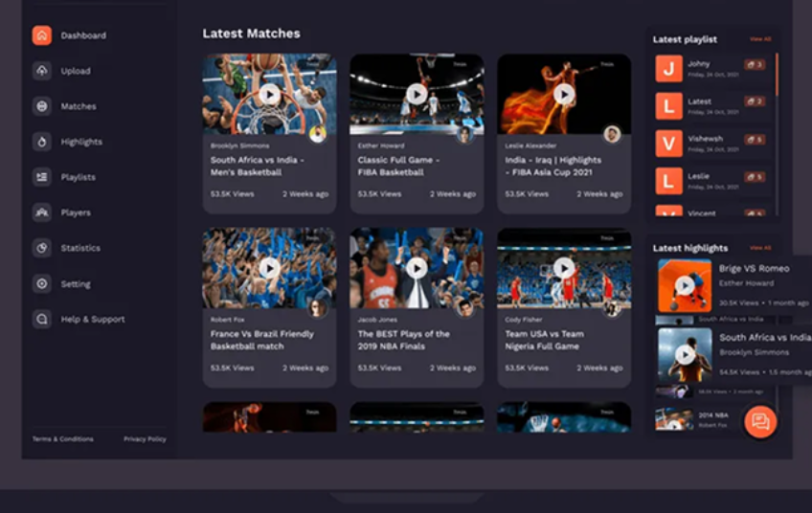Click the Help & Support chat icon

tap(42, 319)
